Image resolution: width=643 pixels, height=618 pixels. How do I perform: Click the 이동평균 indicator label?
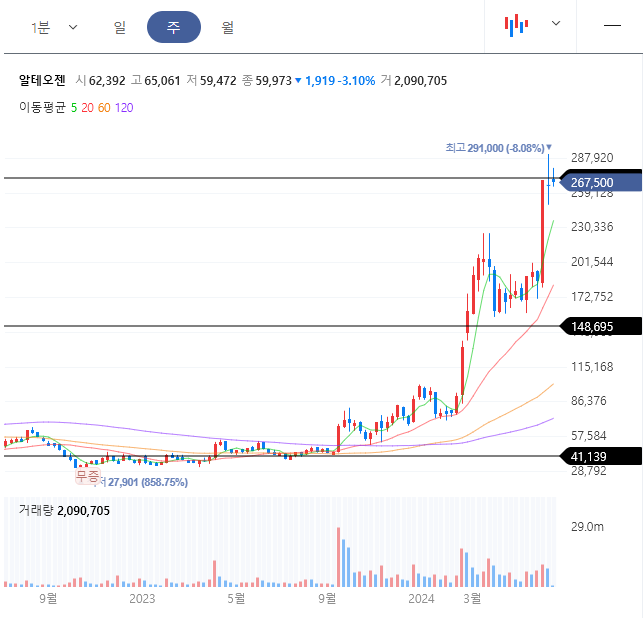click(x=42, y=107)
